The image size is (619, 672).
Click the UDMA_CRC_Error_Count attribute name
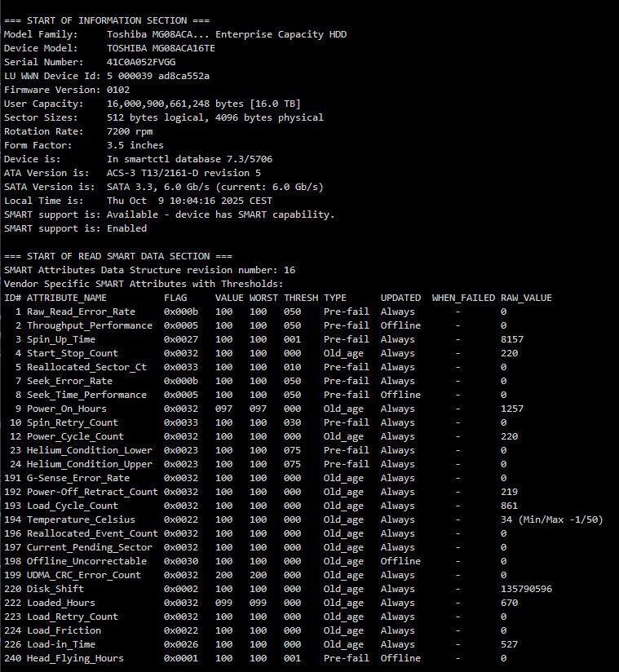point(84,575)
